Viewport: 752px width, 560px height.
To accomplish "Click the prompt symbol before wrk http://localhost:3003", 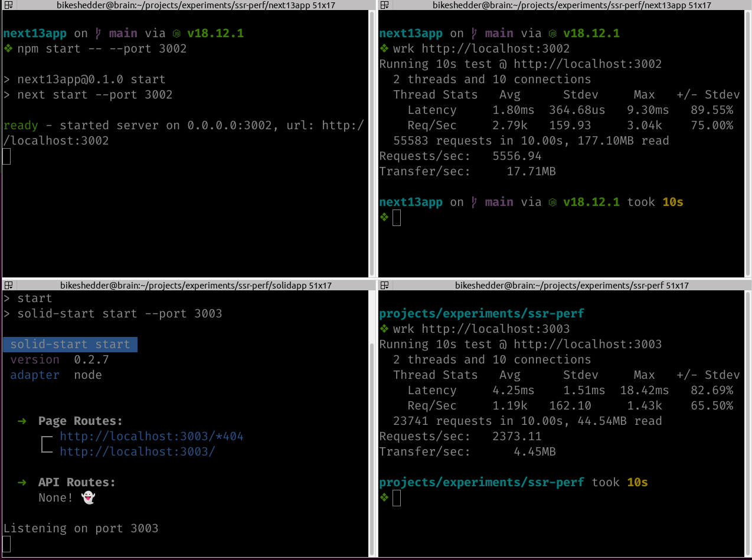I will pos(384,329).
